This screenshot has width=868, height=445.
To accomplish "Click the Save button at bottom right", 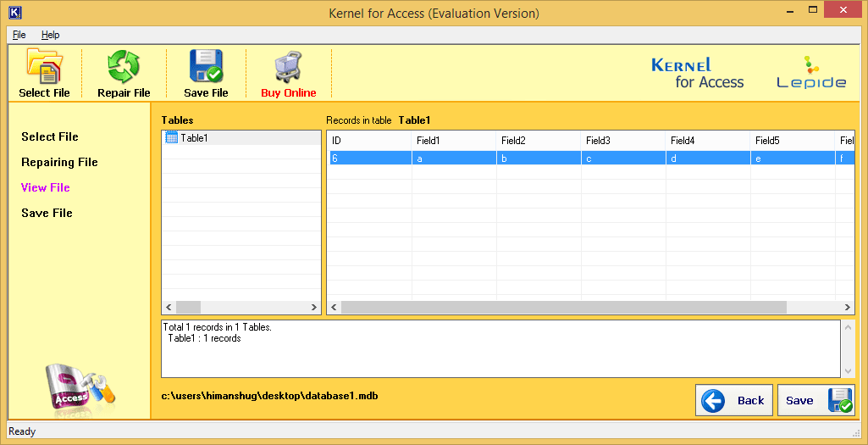I will [x=816, y=400].
